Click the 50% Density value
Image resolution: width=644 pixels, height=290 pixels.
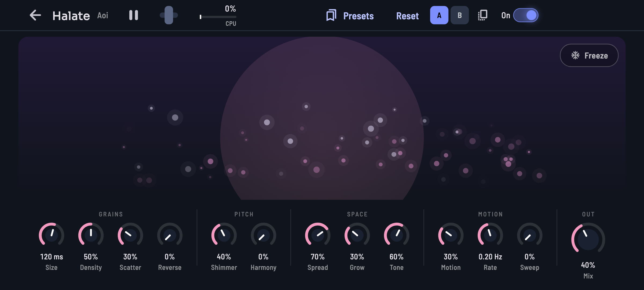click(91, 257)
